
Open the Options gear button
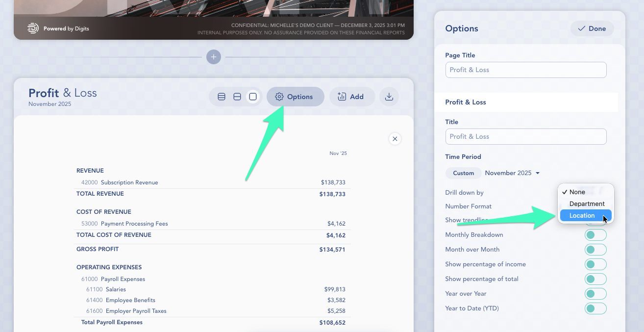pyautogui.click(x=295, y=97)
